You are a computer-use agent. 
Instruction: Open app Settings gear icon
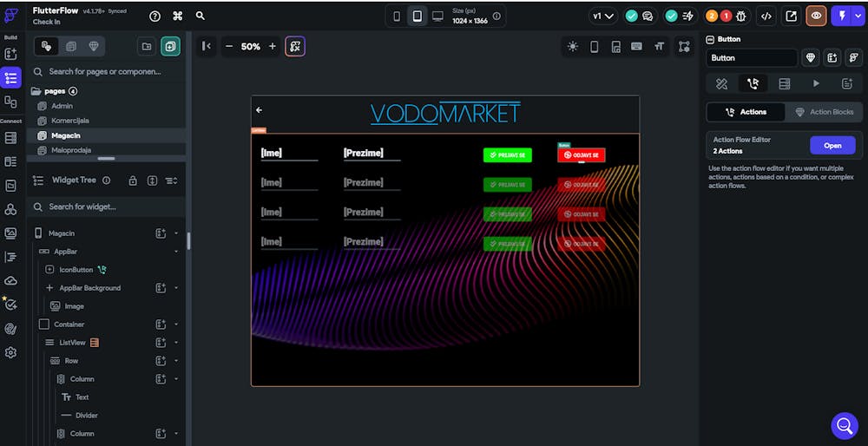pos(10,352)
